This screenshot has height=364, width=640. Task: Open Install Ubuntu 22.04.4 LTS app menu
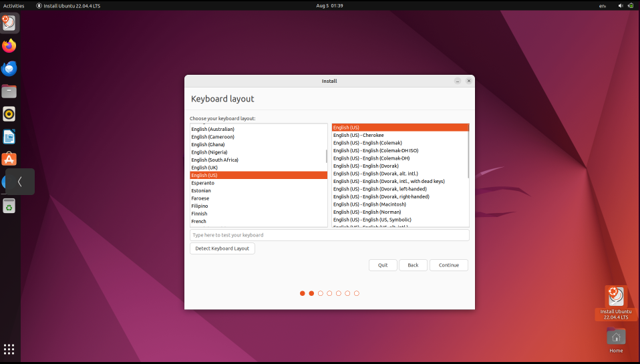click(x=68, y=6)
